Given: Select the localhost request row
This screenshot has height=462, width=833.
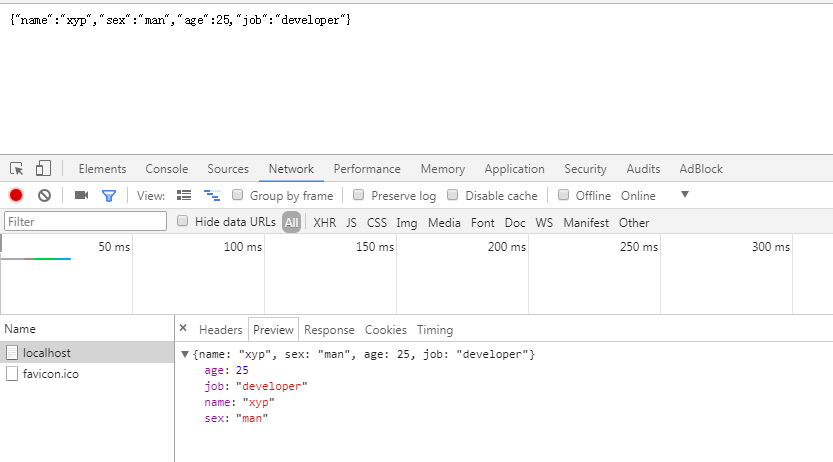Looking at the screenshot, I should click(x=87, y=353).
